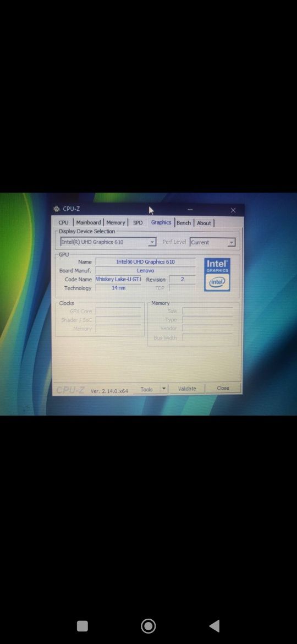Open the Tools dropdown arrow

pos(164,389)
